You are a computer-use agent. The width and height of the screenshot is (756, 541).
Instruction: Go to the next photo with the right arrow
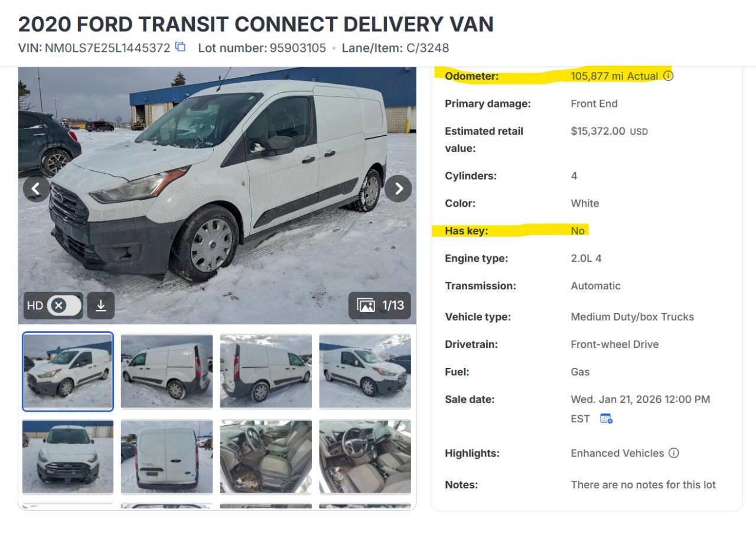pyautogui.click(x=399, y=188)
